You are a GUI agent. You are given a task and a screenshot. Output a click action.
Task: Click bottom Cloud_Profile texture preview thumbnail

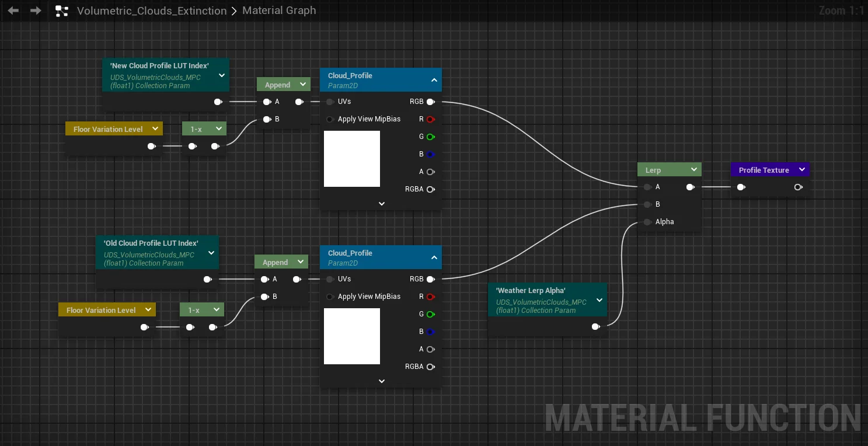click(352, 336)
